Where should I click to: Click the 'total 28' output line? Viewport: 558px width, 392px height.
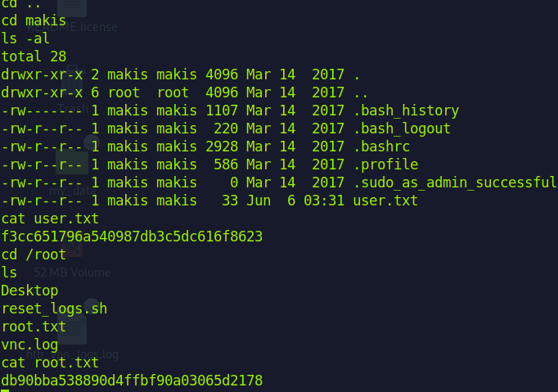(34, 56)
